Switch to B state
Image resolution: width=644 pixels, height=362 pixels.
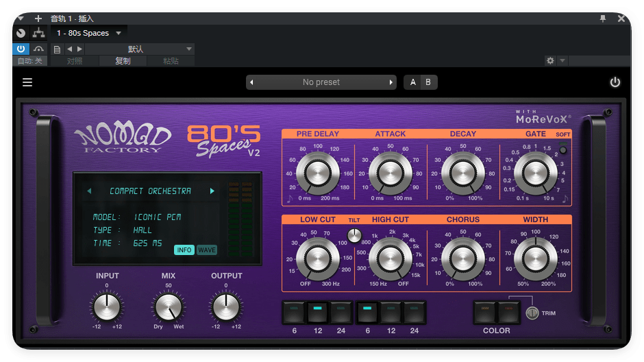coord(428,82)
